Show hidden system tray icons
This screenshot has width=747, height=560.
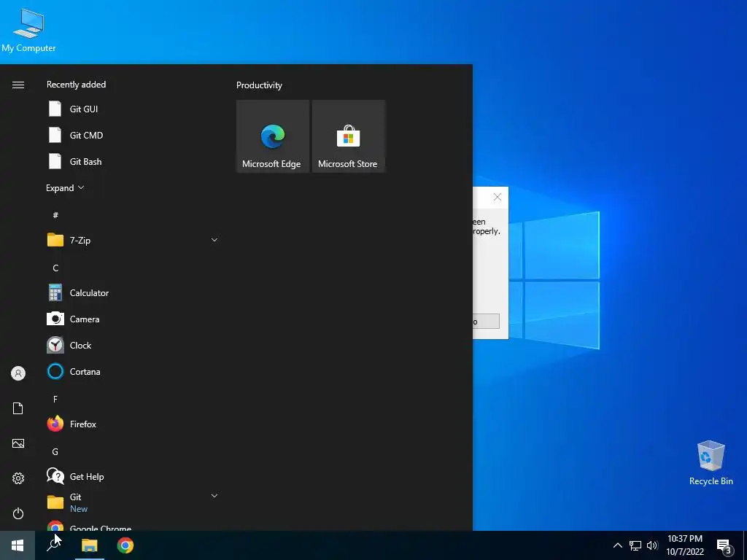point(617,545)
